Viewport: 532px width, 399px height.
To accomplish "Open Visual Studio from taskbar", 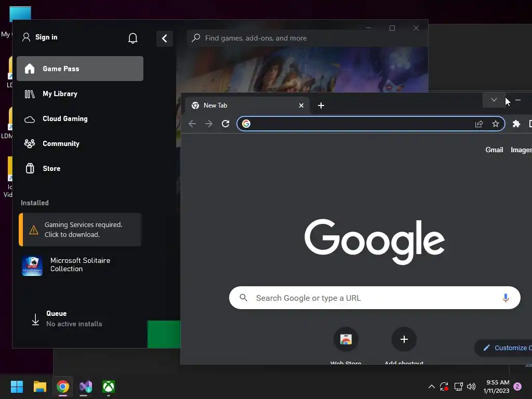I will 86,387.
